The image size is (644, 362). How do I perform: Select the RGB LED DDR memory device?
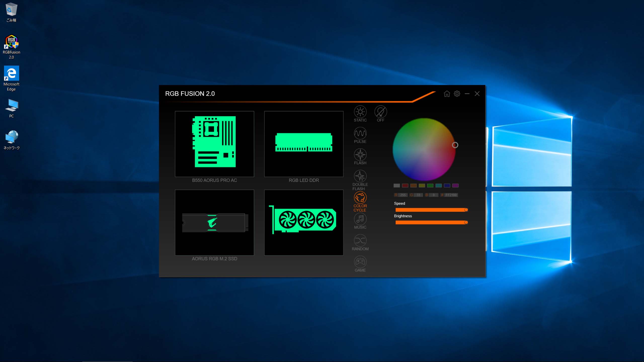[x=304, y=144]
